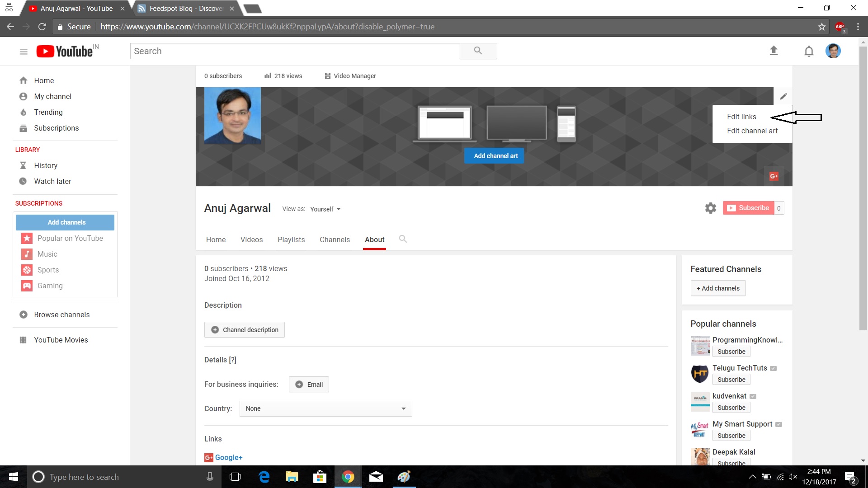
Task: Open Deepak Kalal channel
Action: pos(734,452)
